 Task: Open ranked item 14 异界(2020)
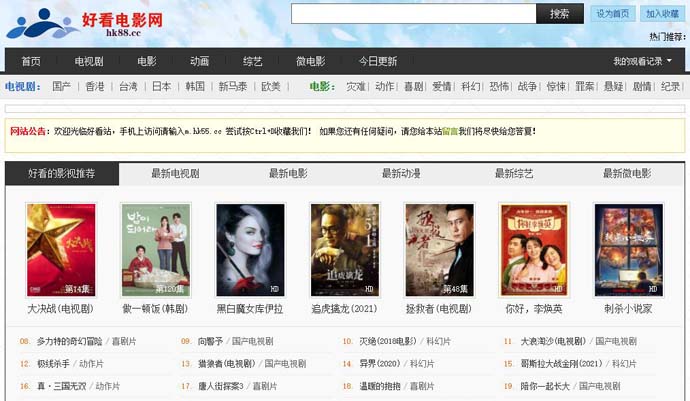tap(380, 364)
